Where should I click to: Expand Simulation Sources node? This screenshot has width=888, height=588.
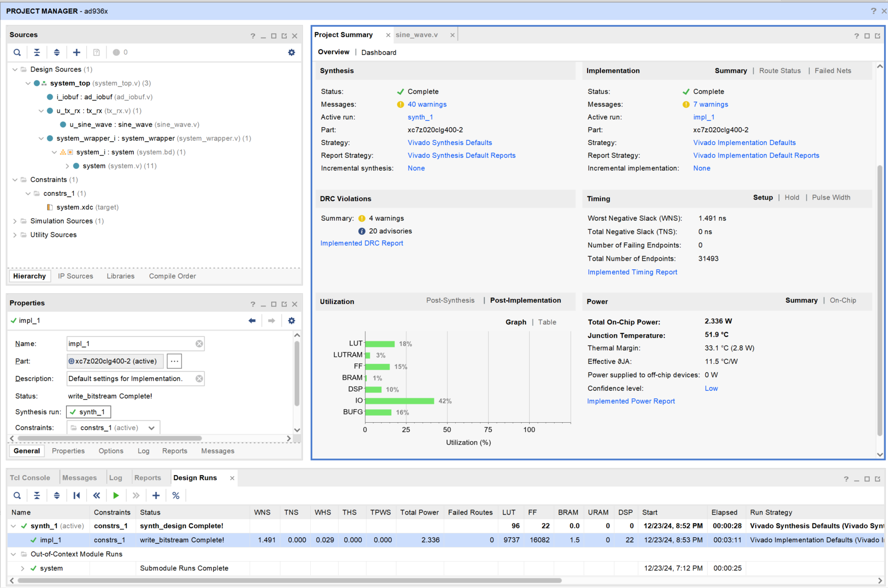click(15, 221)
